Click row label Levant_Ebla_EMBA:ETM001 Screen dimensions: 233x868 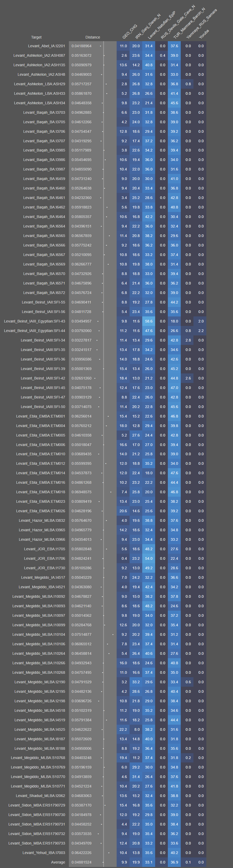[x=40, y=416]
